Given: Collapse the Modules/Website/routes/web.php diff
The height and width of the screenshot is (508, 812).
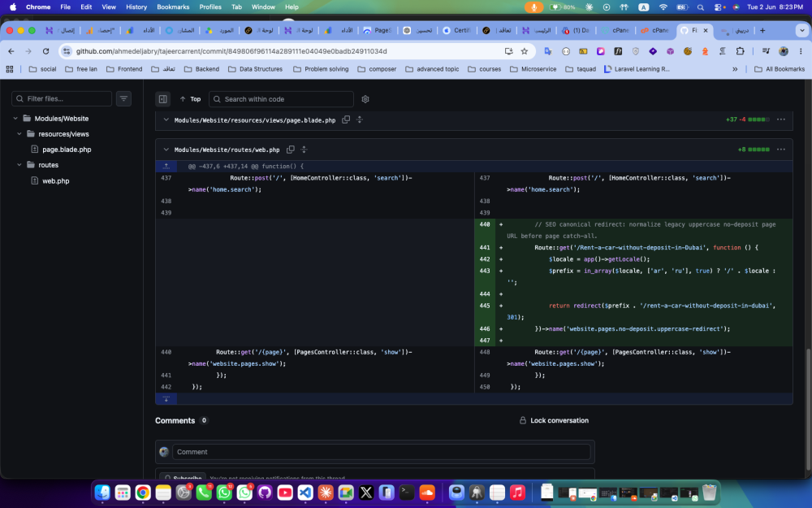Looking at the screenshot, I should (x=166, y=150).
